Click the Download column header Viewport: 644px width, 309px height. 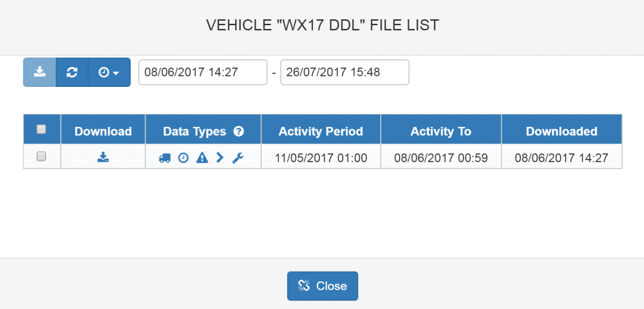pyautogui.click(x=103, y=131)
